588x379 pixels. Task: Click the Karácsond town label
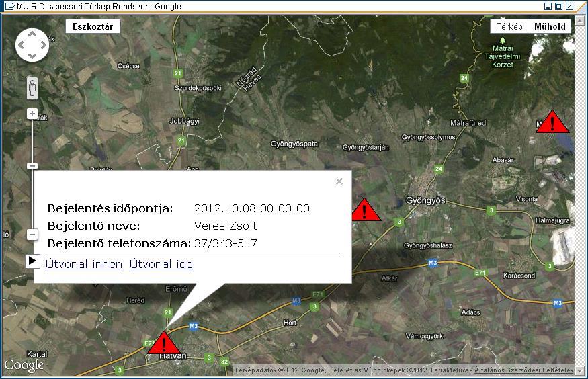pyautogui.click(x=519, y=276)
